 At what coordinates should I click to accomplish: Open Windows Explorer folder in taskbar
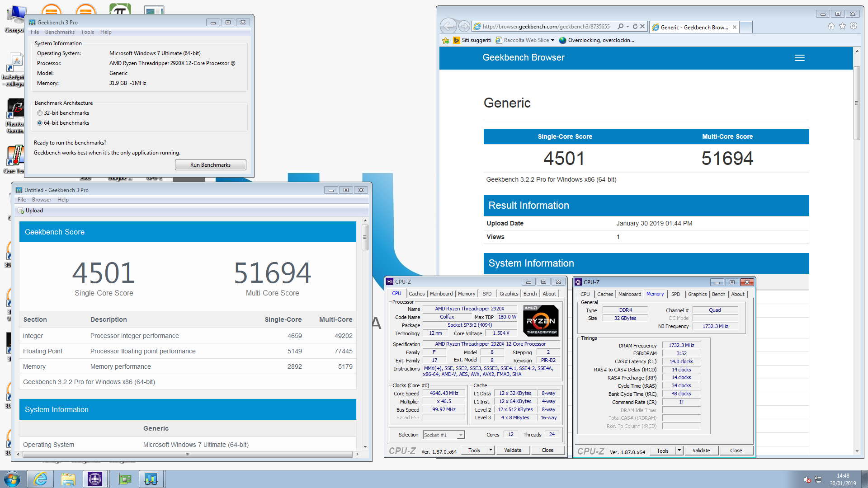click(x=68, y=479)
